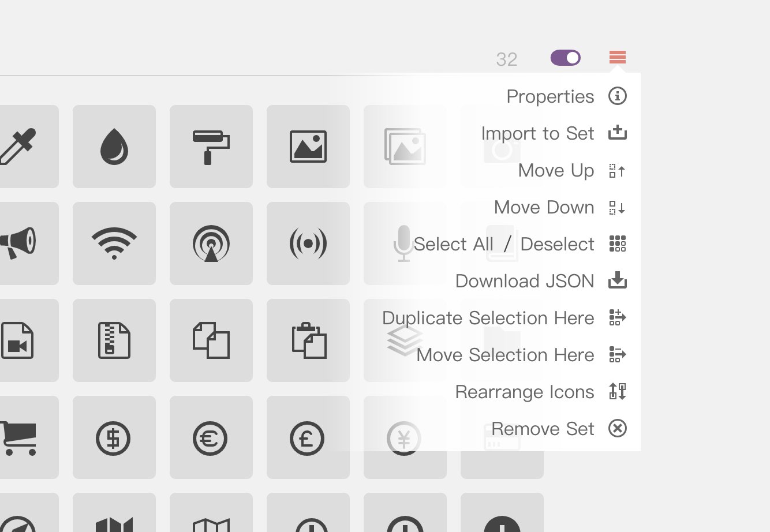Viewport: 770px width, 532px height.
Task: Toggle the purple switch off
Action: coord(566,58)
